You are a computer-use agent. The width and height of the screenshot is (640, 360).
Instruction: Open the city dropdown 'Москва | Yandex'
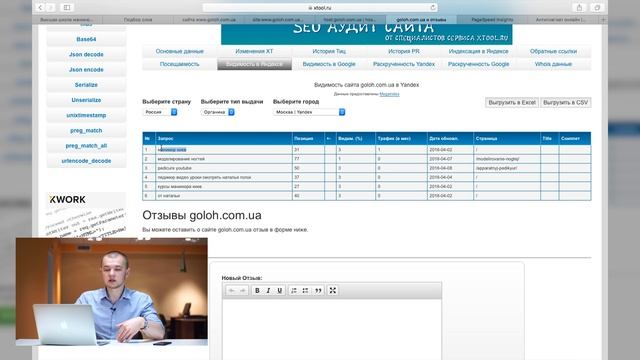tap(309, 112)
